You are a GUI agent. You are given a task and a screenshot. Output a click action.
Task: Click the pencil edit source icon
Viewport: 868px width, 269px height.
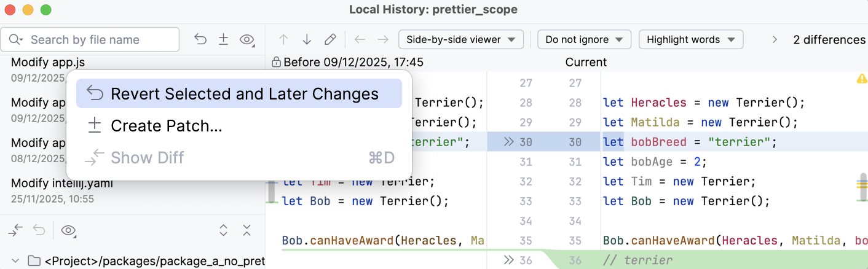pyautogui.click(x=330, y=39)
